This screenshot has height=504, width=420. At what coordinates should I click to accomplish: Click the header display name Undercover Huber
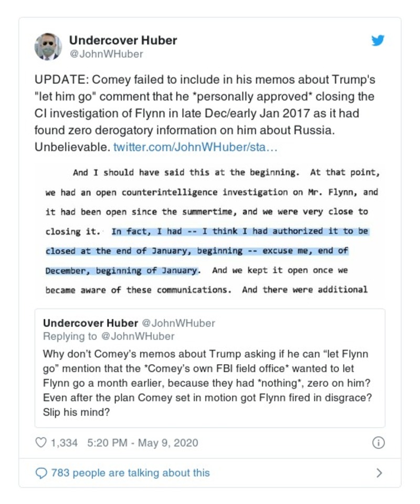123,40
